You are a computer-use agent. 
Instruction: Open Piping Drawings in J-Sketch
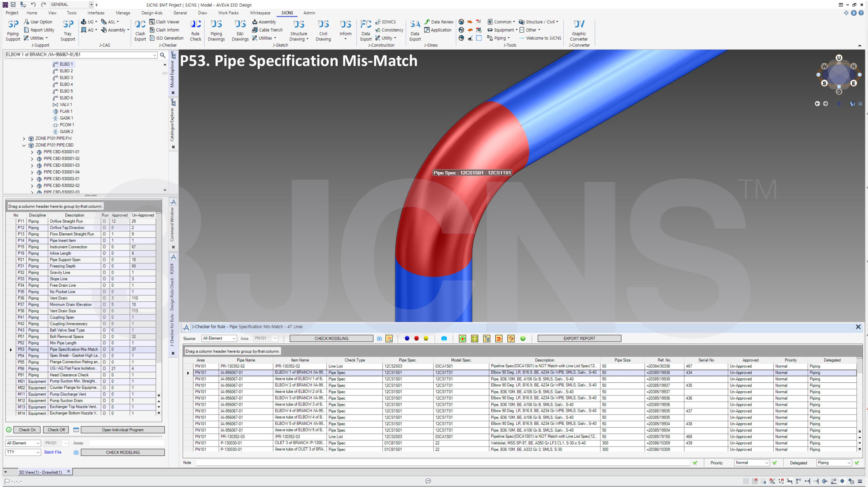[x=216, y=30]
